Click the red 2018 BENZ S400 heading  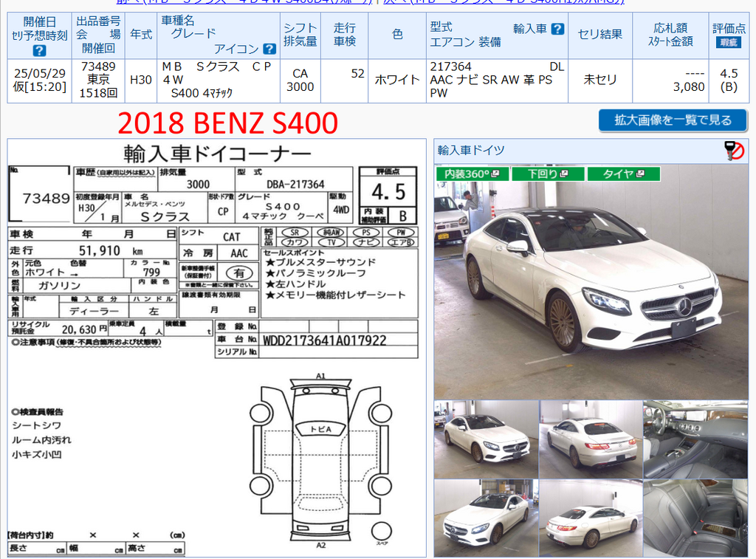[x=227, y=123]
